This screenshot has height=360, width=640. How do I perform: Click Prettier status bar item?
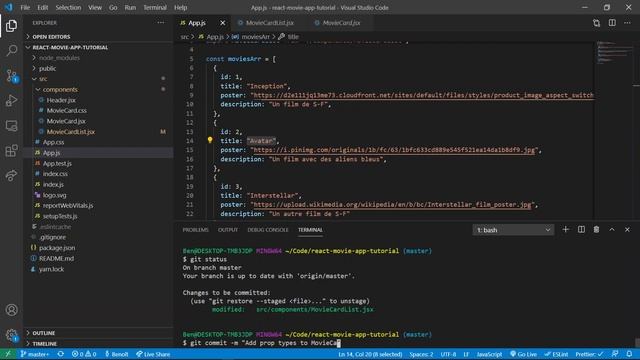pos(589,354)
